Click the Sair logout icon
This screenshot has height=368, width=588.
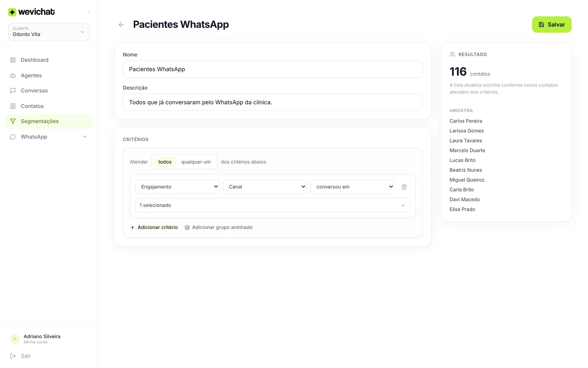[13, 356]
